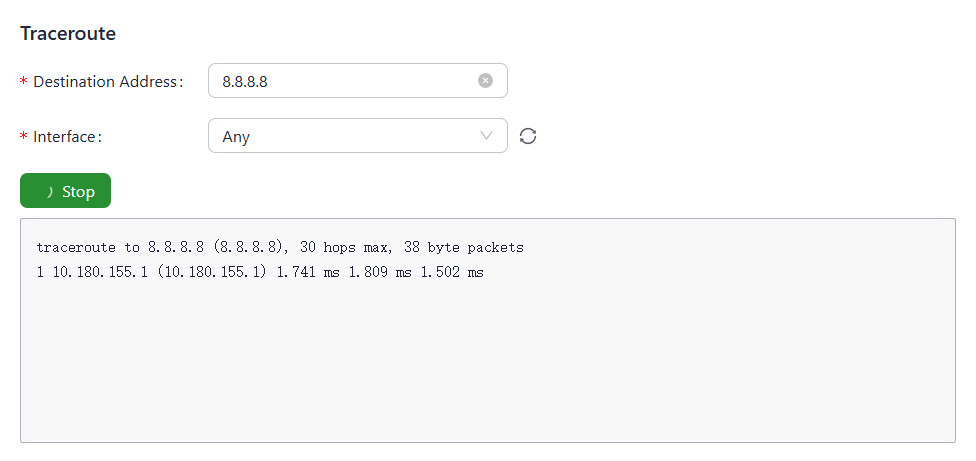The width and height of the screenshot is (976, 461).
Task: Click the red asterisk before Destination Address
Action: 24,82
